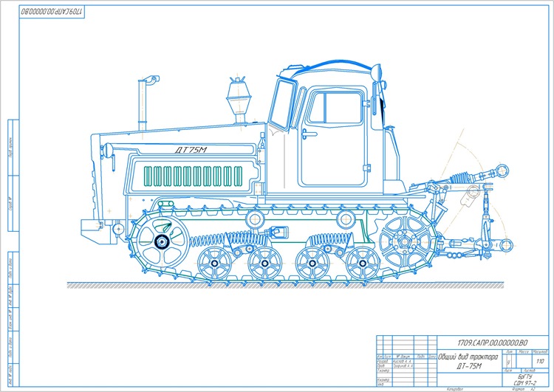Click 'ДТ-75М' in the title block

coord(469,366)
